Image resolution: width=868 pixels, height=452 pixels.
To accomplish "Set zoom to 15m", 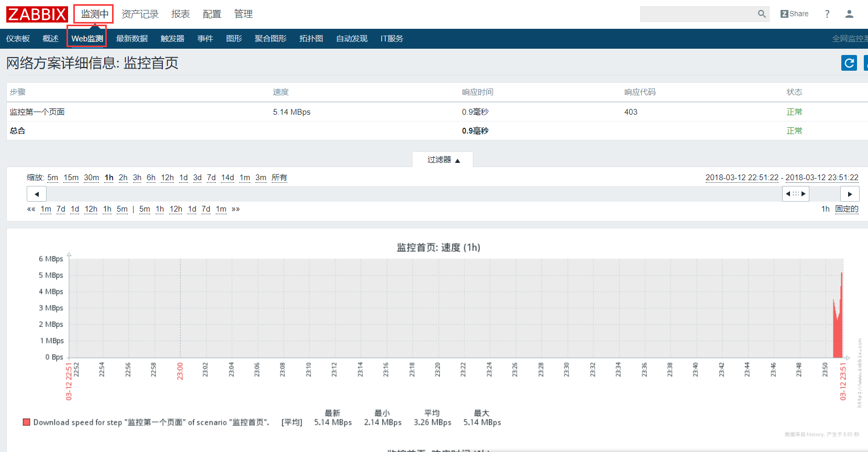I will 71,178.
